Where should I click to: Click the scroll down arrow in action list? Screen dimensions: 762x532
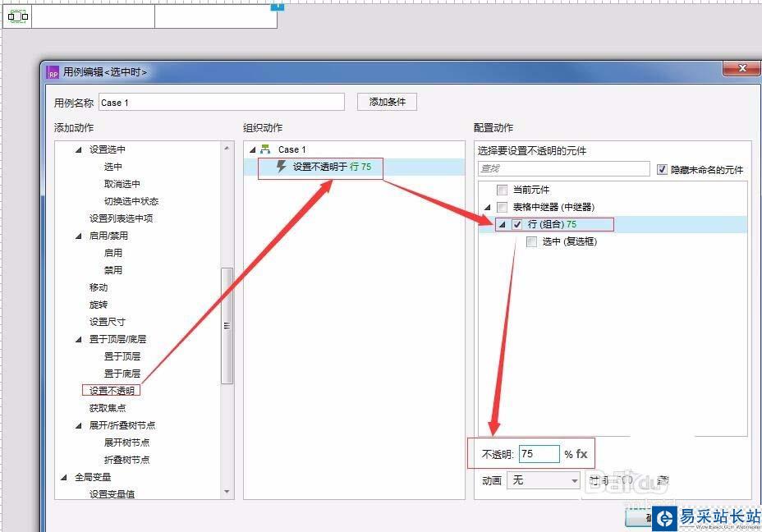tap(227, 492)
